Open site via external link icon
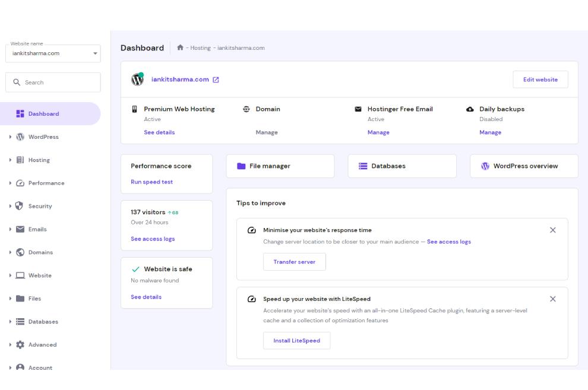The image size is (588, 390). [x=216, y=80]
